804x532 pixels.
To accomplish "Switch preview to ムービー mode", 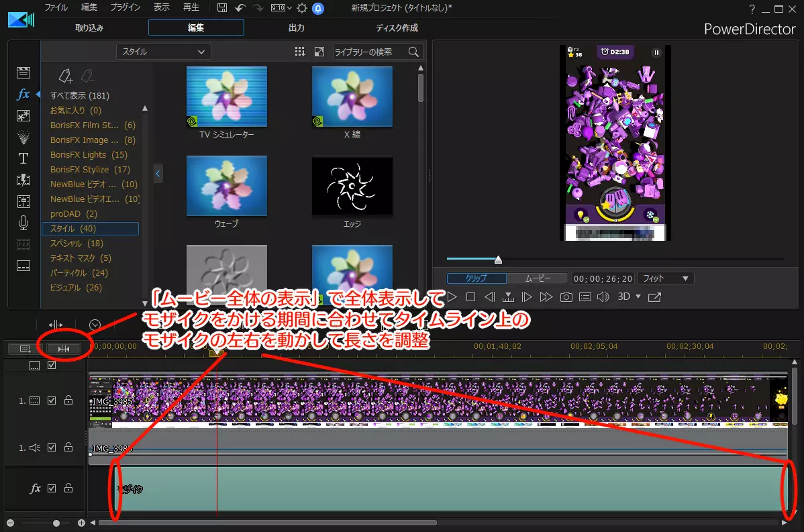I will click(538, 278).
